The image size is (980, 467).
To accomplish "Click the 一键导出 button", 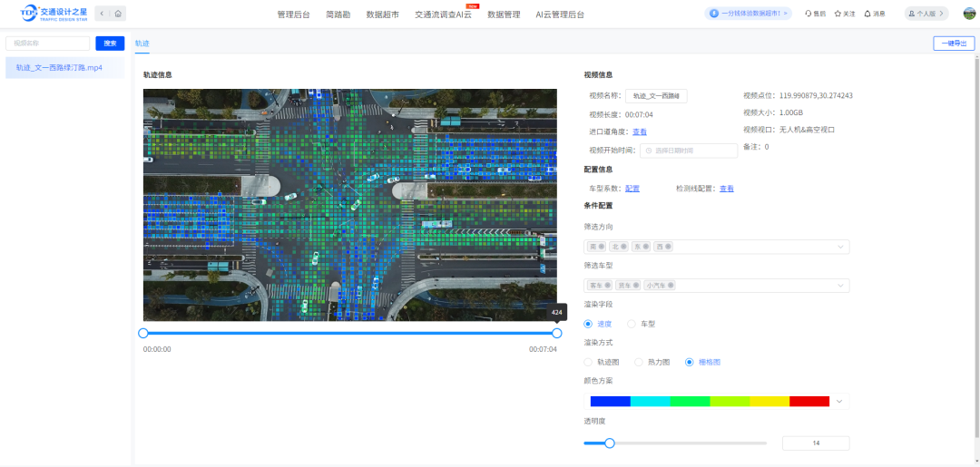I will coord(954,44).
